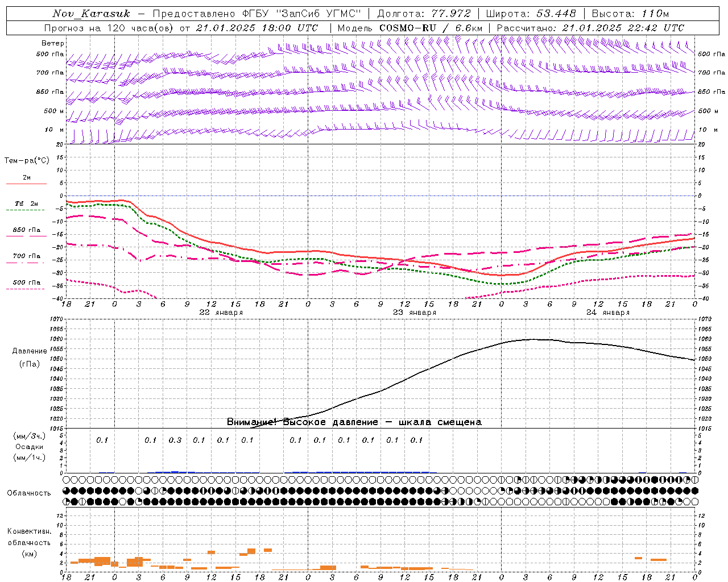Click the longitude value Долгота: 77.972
This screenshot has width=728, height=582.
(x=424, y=14)
